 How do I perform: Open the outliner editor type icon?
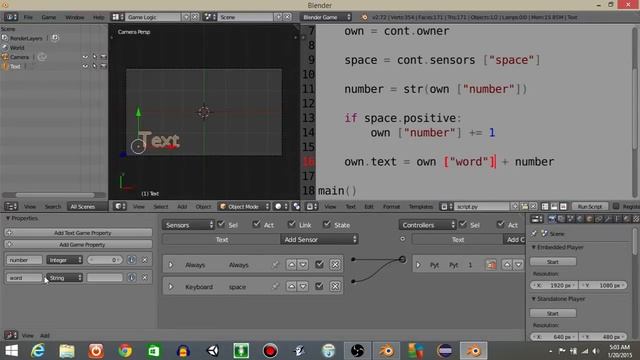pos(11,207)
